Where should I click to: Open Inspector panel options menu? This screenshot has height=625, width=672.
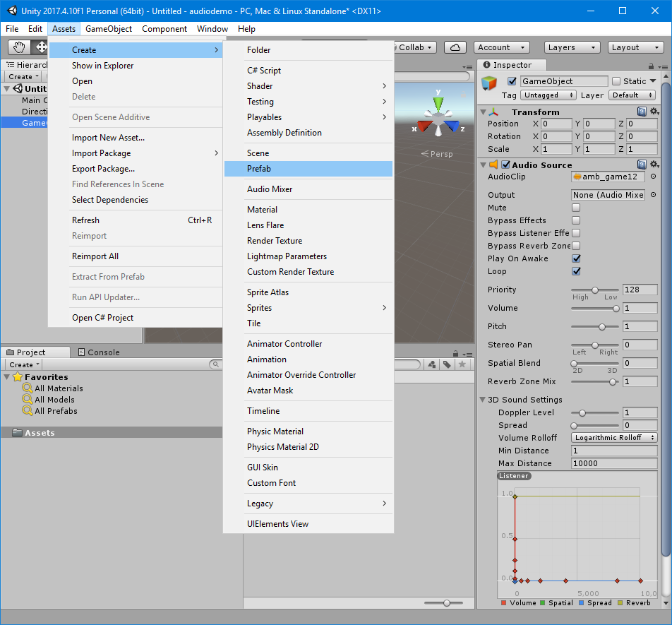click(x=663, y=67)
